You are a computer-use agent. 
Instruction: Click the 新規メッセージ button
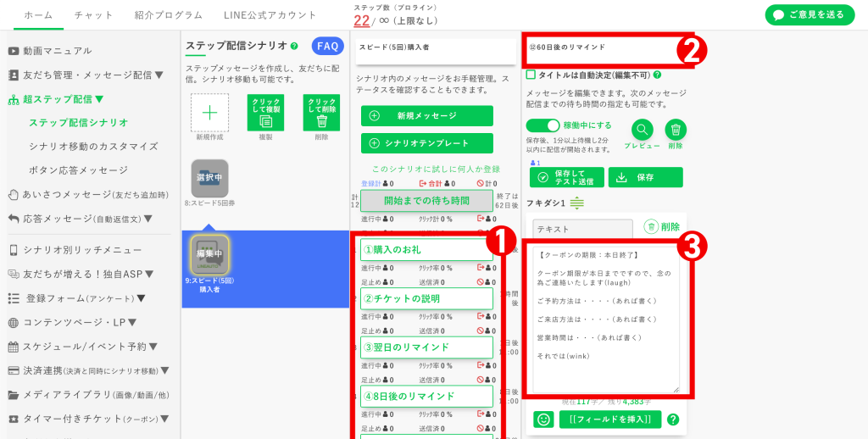[427, 116]
